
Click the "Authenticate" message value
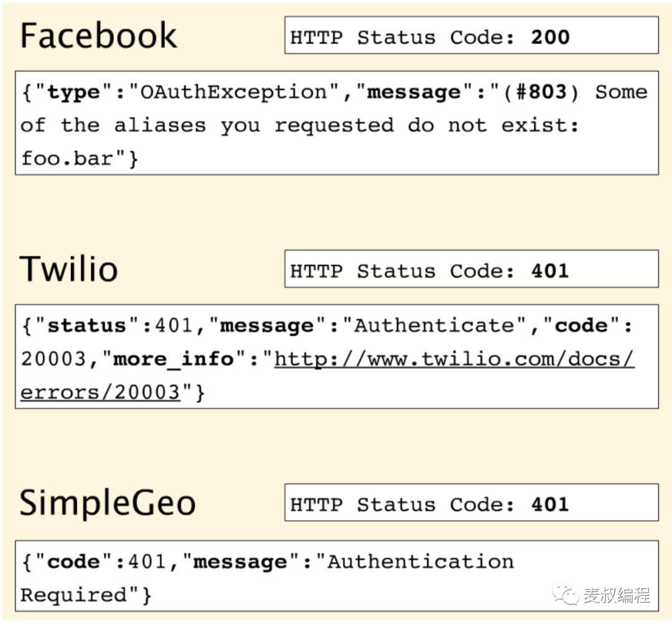click(x=434, y=326)
